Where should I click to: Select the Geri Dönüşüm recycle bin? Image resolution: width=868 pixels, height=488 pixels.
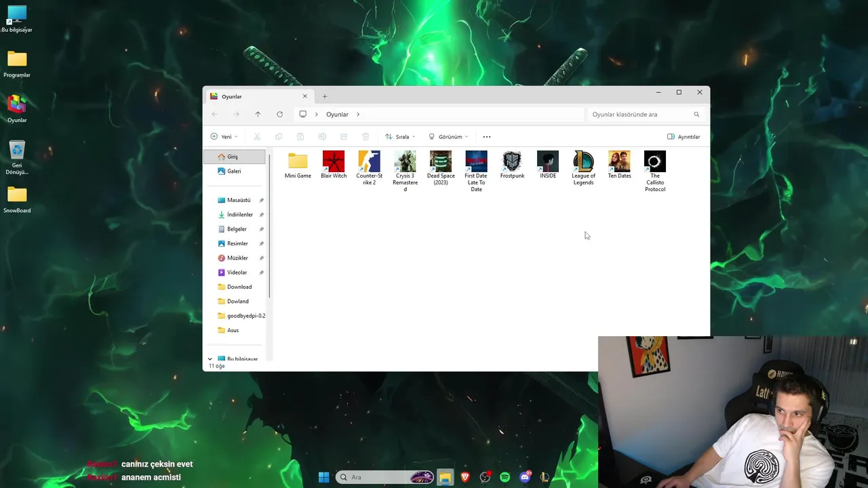[x=17, y=157]
